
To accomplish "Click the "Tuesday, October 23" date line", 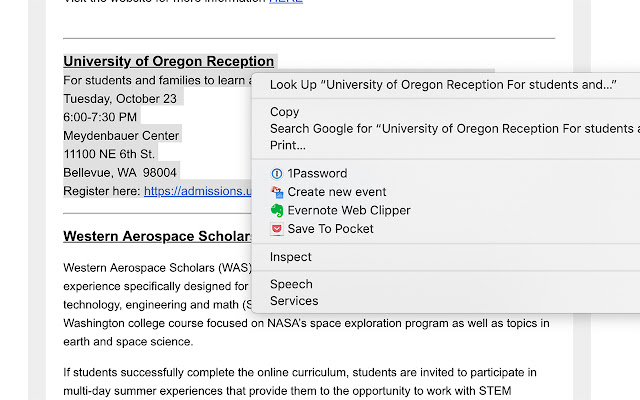I will (120, 98).
